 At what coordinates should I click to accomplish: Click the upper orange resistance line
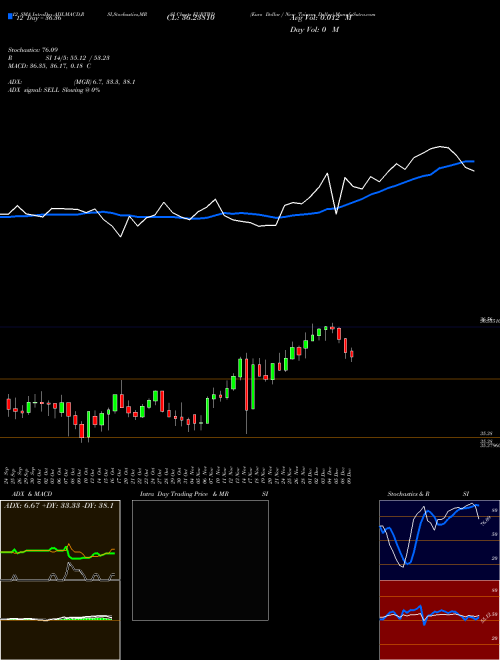click(x=250, y=379)
